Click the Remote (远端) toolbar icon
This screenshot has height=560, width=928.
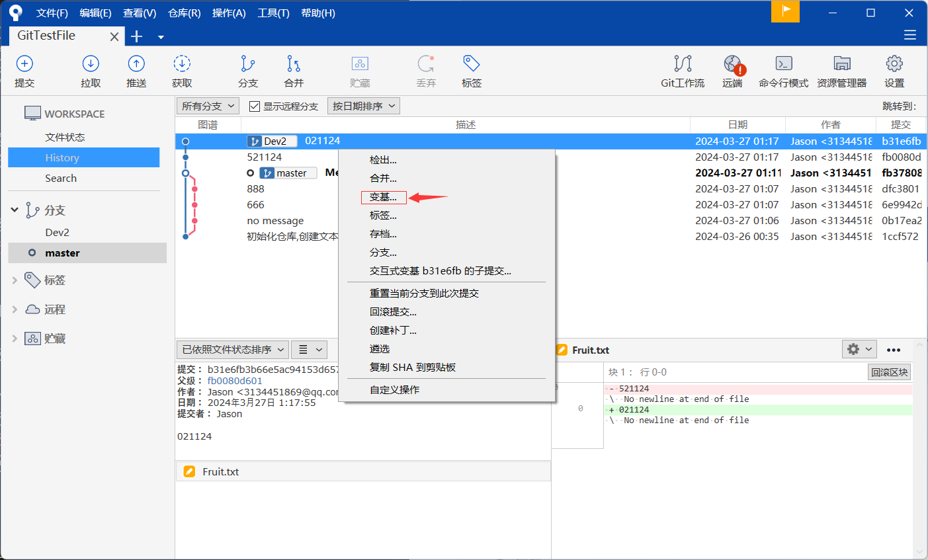point(733,64)
